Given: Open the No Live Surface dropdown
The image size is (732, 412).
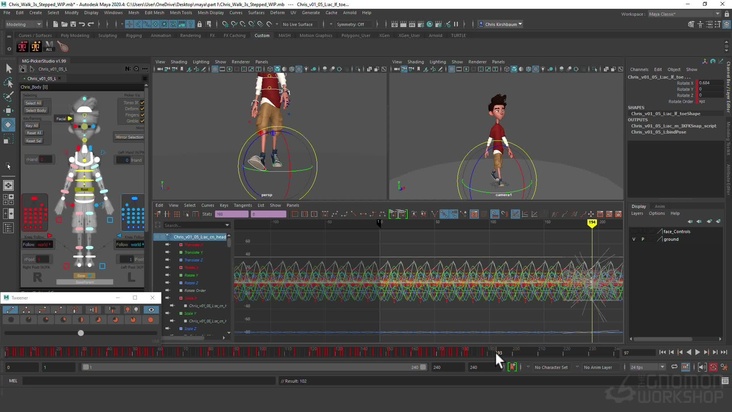Looking at the screenshot, I should point(298,24).
